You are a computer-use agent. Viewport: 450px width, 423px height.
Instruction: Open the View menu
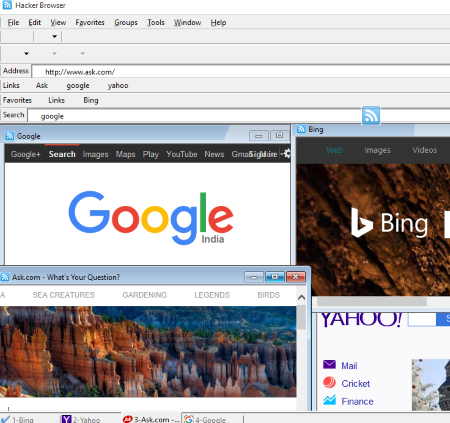pos(58,22)
